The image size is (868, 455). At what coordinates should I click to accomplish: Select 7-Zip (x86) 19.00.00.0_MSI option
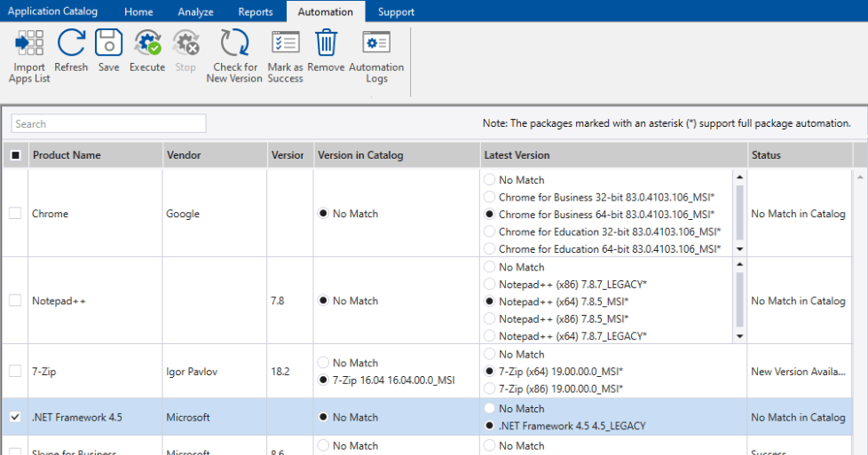490,388
